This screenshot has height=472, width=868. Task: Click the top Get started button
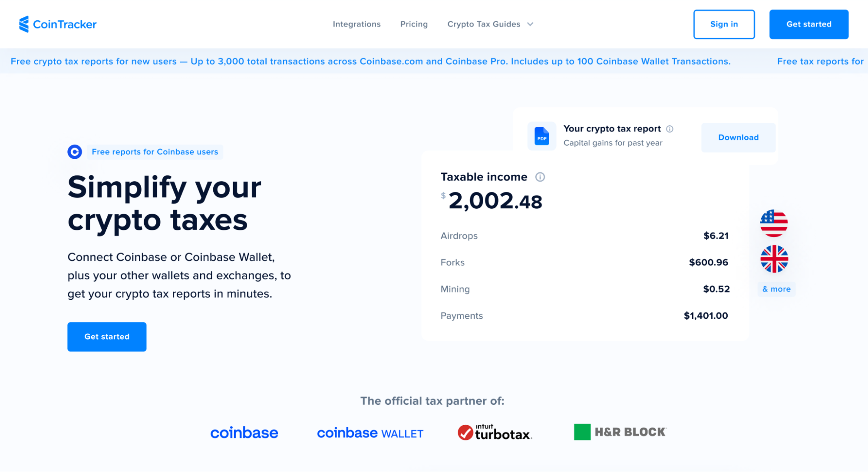pyautogui.click(x=809, y=24)
